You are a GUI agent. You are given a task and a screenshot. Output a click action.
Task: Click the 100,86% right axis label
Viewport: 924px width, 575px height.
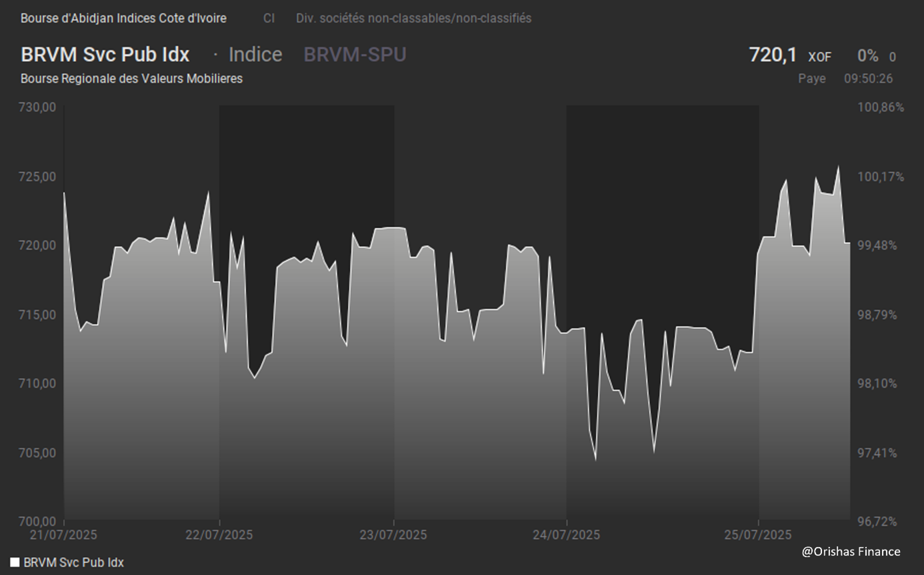tap(881, 107)
